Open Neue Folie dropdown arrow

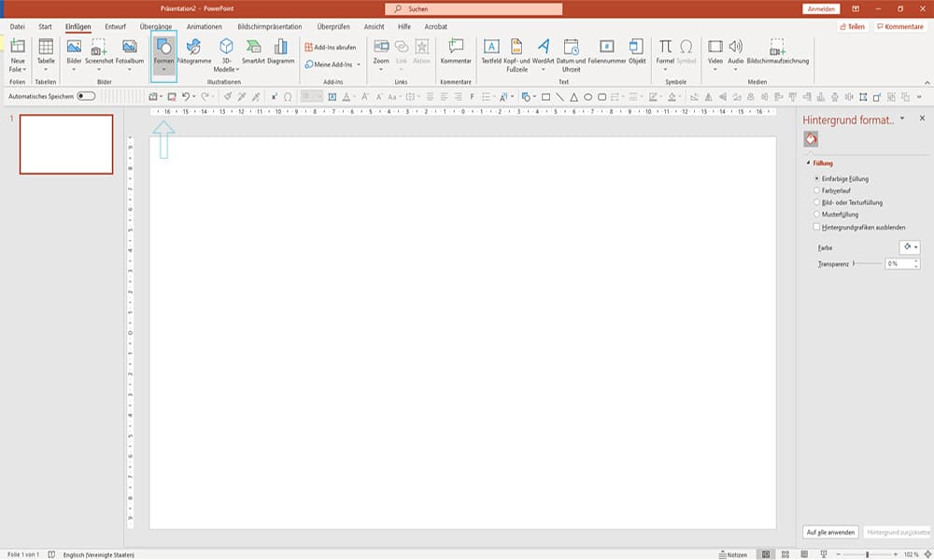(x=24, y=70)
